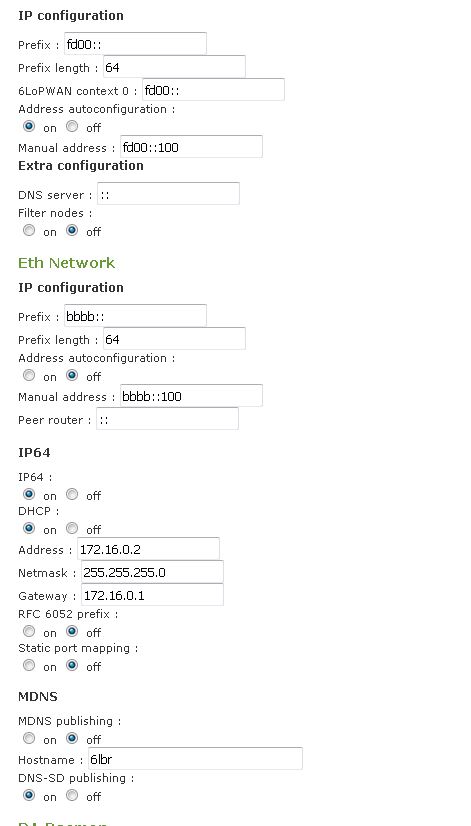The image size is (471, 826).
Task: Click the bbbb:: Prefix field
Action: 135,315
